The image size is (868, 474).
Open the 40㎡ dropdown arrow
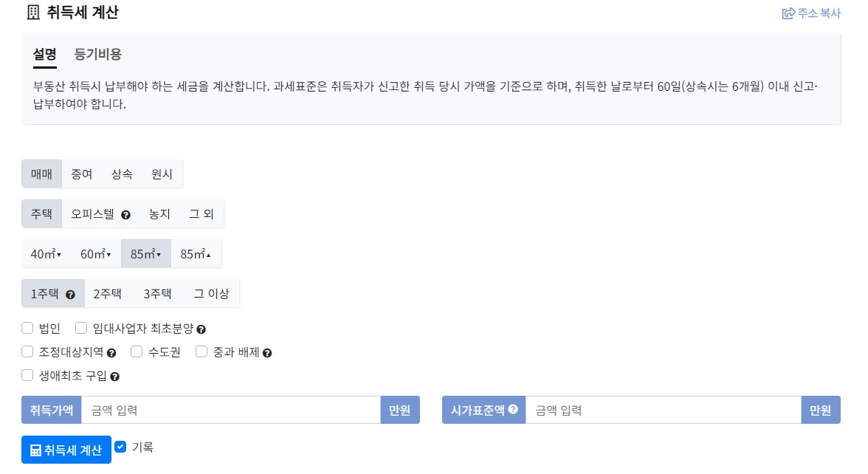59,253
